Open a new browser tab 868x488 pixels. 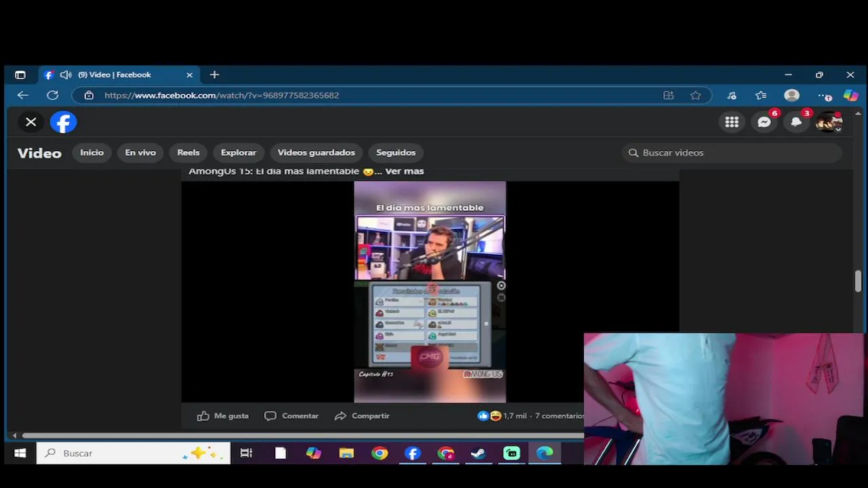pyautogui.click(x=214, y=75)
